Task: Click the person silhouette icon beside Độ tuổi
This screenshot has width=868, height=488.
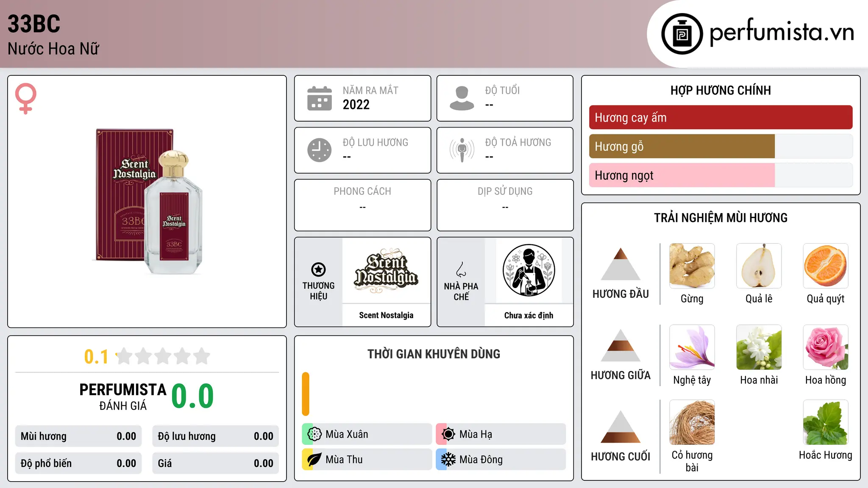Action: [462, 98]
